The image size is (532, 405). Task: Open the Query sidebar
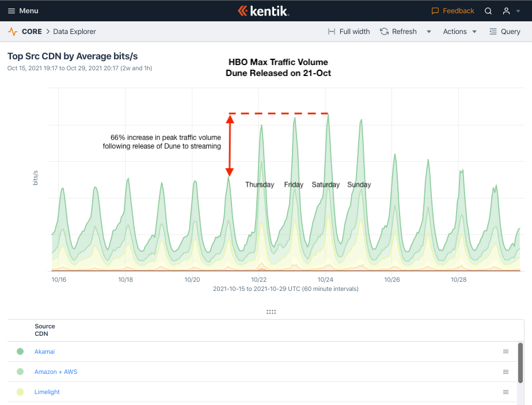[x=510, y=32]
